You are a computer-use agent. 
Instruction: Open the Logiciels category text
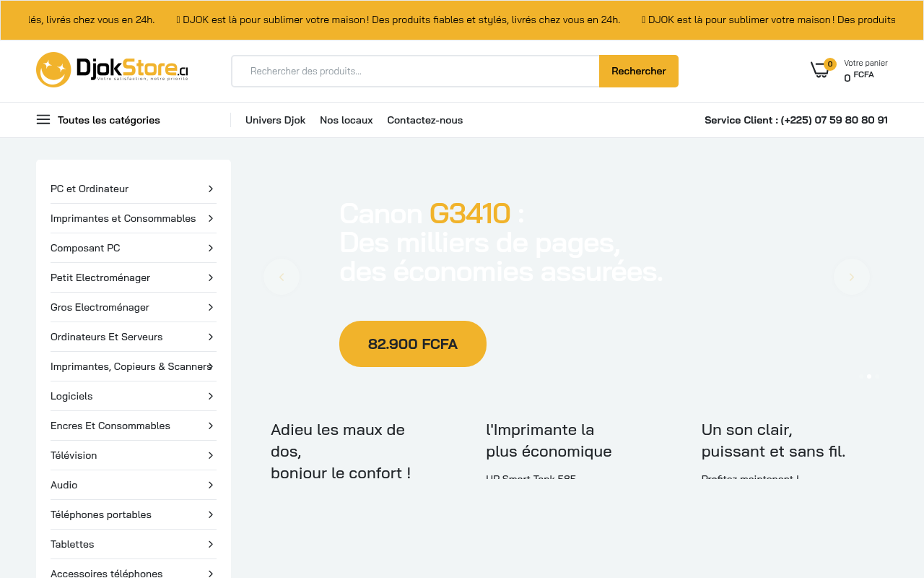[71, 396]
